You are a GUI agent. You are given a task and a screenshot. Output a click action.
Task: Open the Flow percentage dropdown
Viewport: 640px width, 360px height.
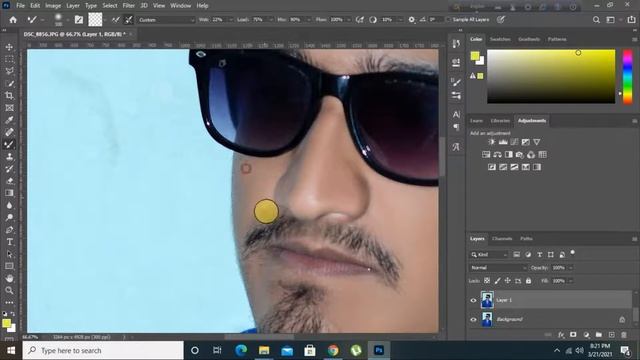point(349,20)
